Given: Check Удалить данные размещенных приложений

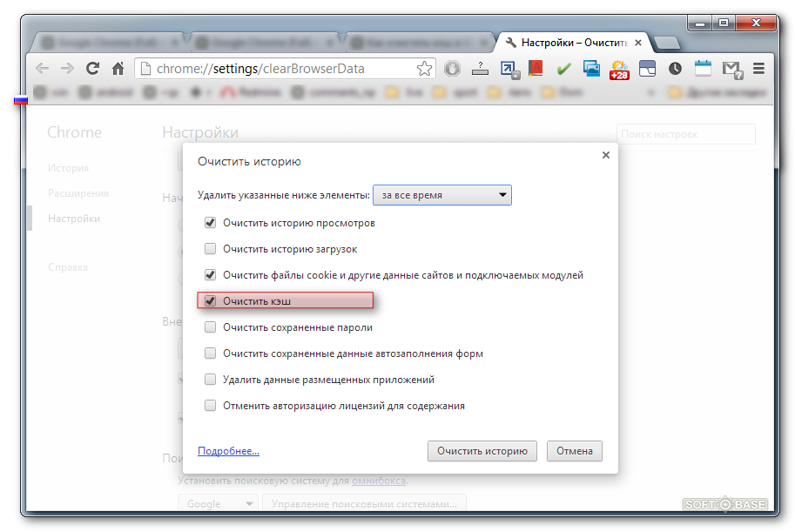Looking at the screenshot, I should coord(210,380).
